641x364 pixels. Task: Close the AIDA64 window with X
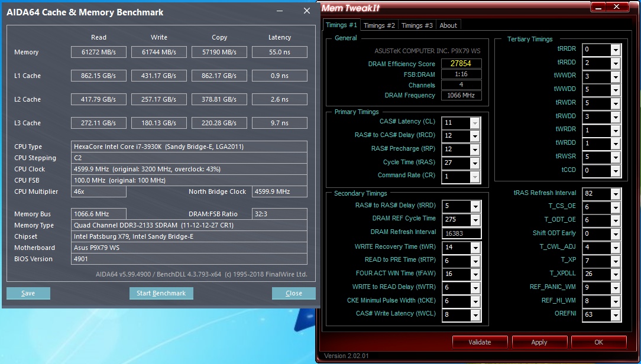pos(307,11)
